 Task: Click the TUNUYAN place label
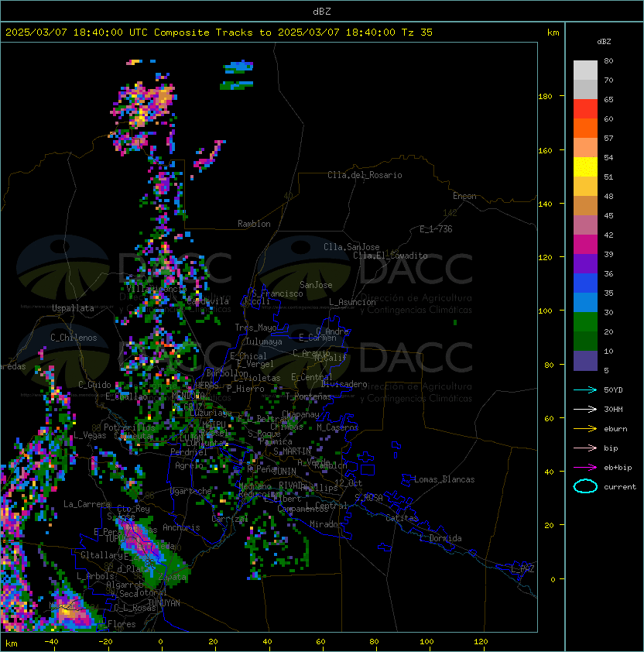(x=164, y=603)
